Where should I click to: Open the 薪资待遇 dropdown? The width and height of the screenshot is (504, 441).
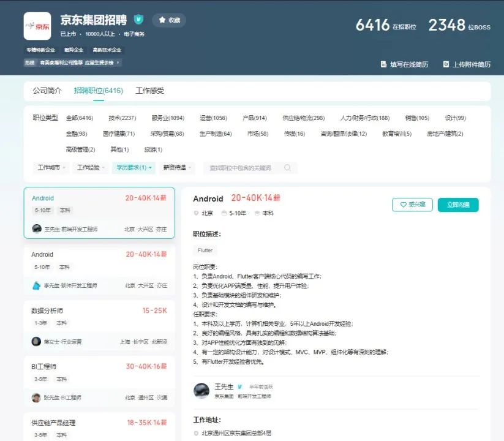pyautogui.click(x=177, y=167)
